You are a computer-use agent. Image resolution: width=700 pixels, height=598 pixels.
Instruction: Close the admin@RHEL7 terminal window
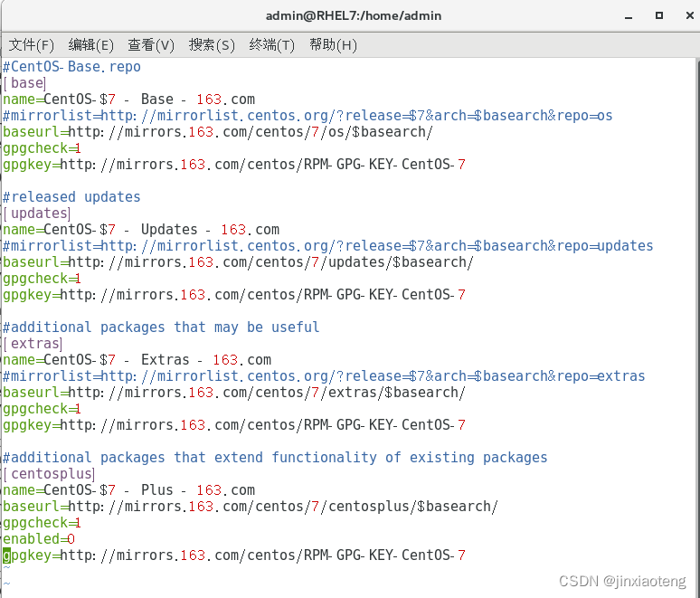(690, 15)
